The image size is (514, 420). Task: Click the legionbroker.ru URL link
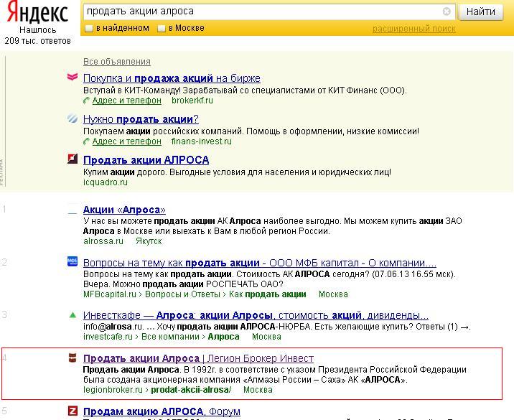(113, 390)
